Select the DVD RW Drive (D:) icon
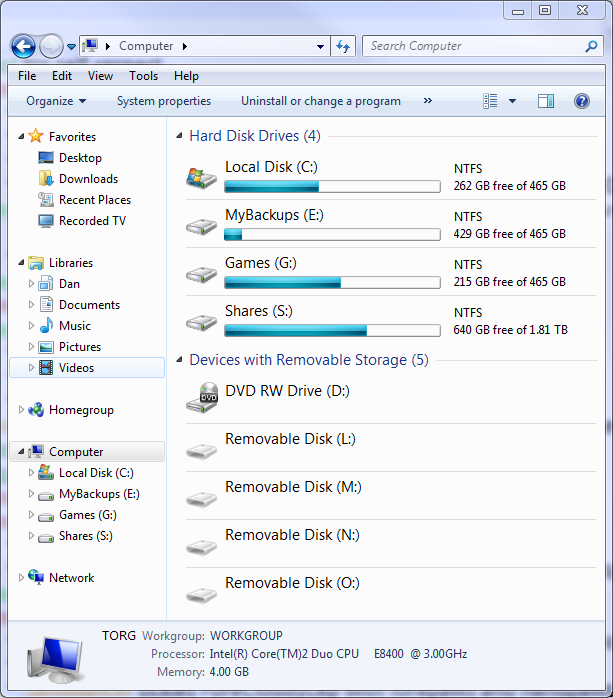Image resolution: width=613 pixels, height=698 pixels. [202, 398]
